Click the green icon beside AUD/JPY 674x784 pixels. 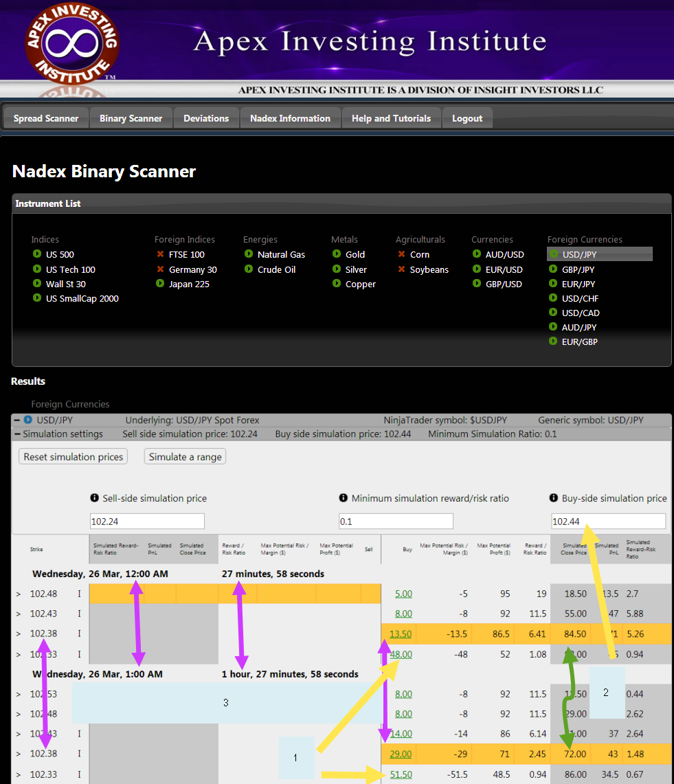pos(553,327)
